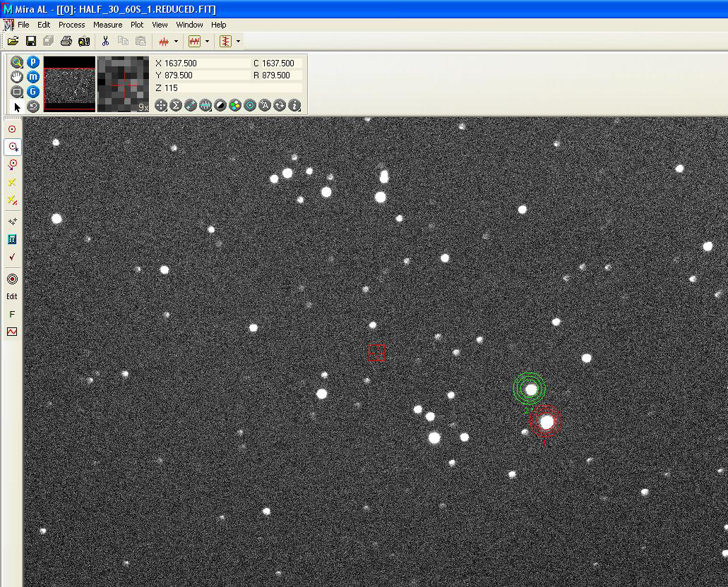Click the calculator icon in photometry toolbar

pyautogui.click(x=12, y=240)
